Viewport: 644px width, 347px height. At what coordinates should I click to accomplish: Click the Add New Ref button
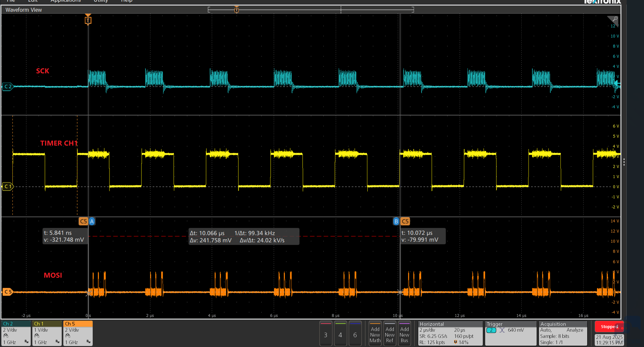pyautogui.click(x=390, y=333)
